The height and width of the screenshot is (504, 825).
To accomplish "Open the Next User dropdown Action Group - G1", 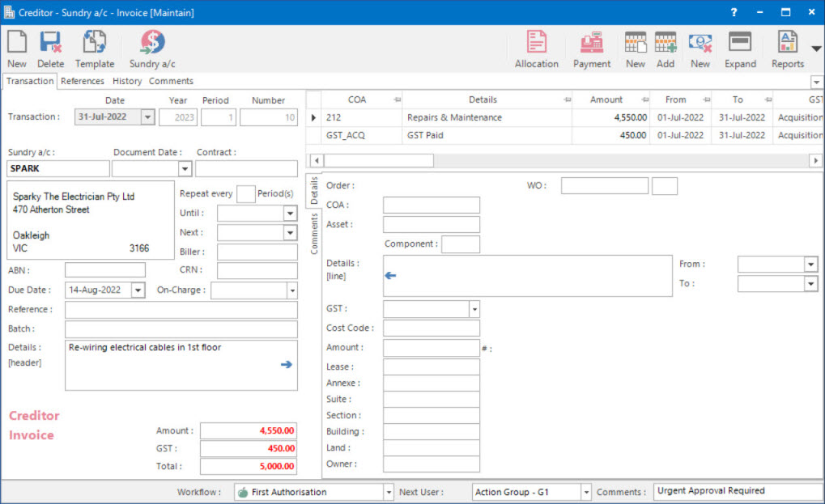I will click(x=585, y=491).
